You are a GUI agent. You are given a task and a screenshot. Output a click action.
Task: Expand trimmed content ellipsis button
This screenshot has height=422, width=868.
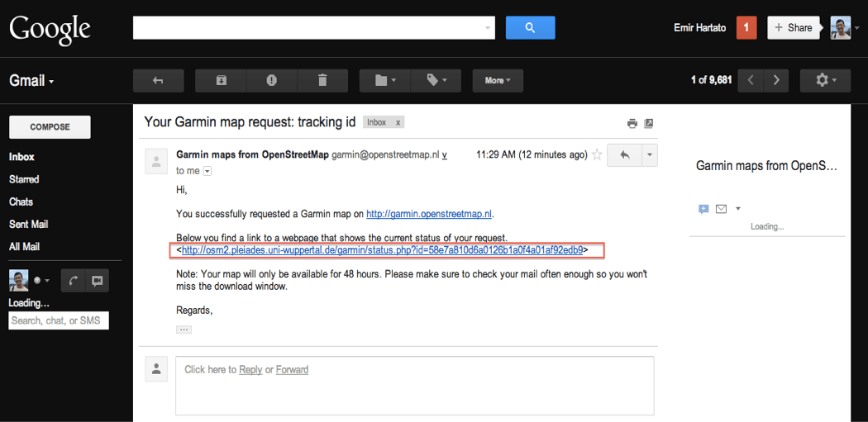coord(184,330)
